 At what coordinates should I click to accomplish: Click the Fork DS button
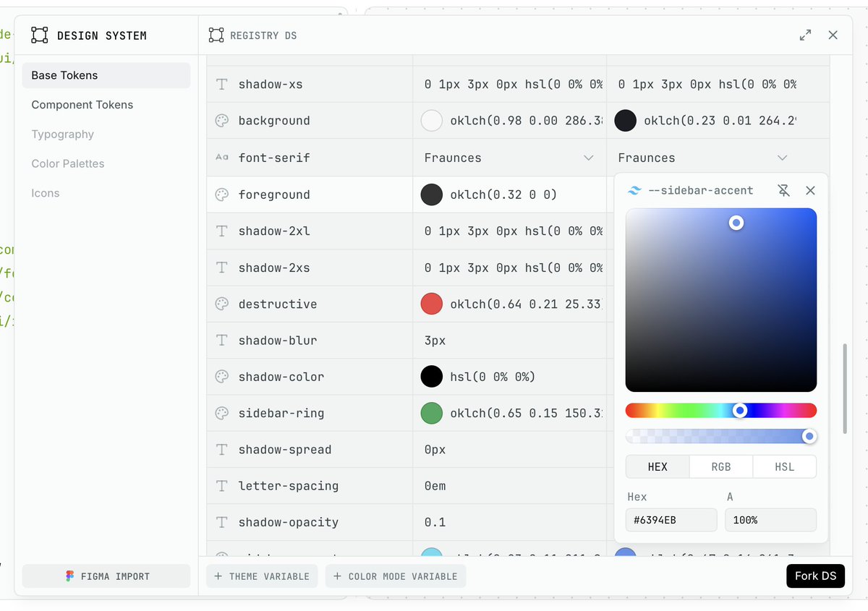pos(815,576)
